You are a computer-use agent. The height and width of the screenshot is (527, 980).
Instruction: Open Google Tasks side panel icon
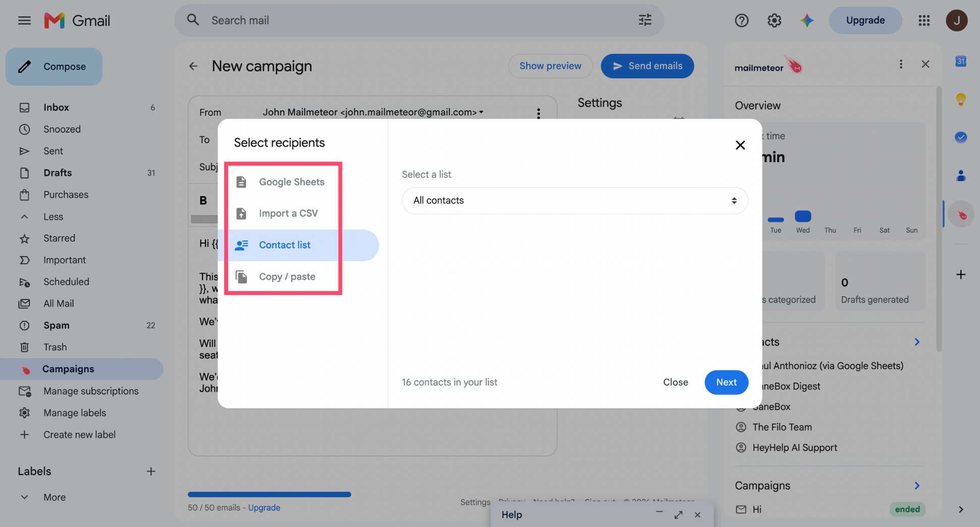[x=960, y=137]
